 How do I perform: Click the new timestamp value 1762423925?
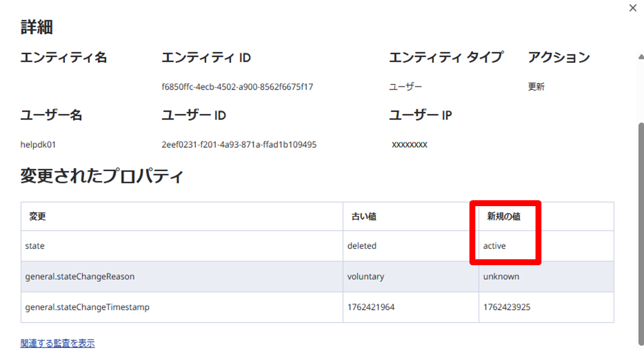(x=506, y=307)
